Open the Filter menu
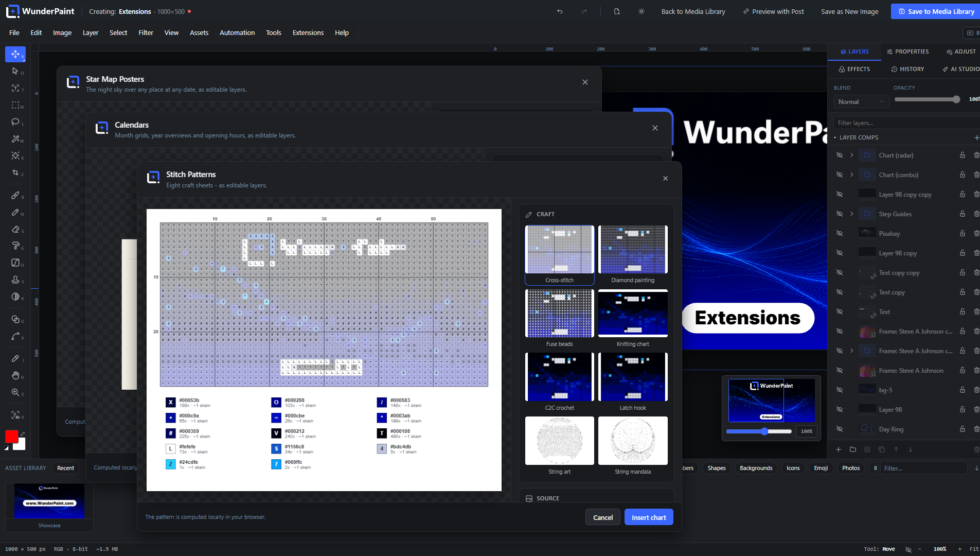This screenshot has width=980, height=556. [x=146, y=32]
